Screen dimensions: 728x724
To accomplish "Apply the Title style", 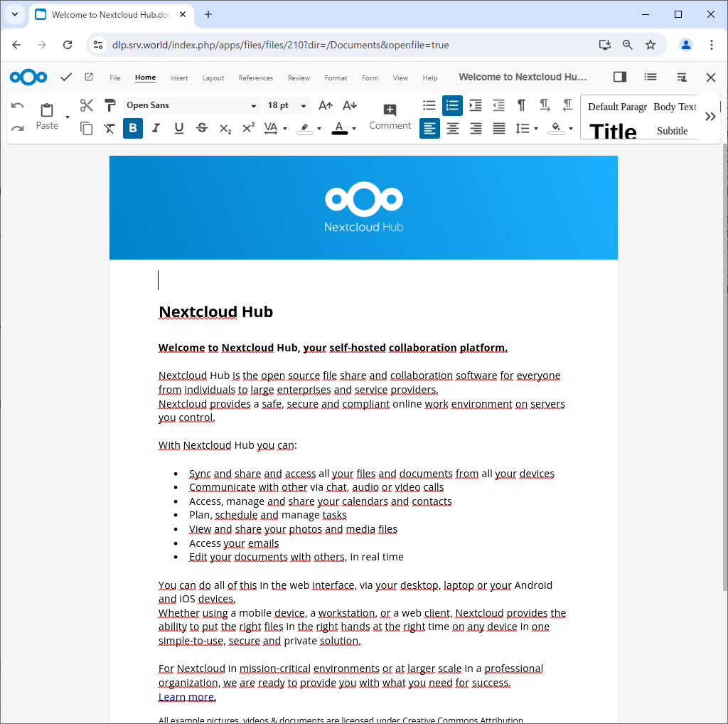I will point(613,131).
